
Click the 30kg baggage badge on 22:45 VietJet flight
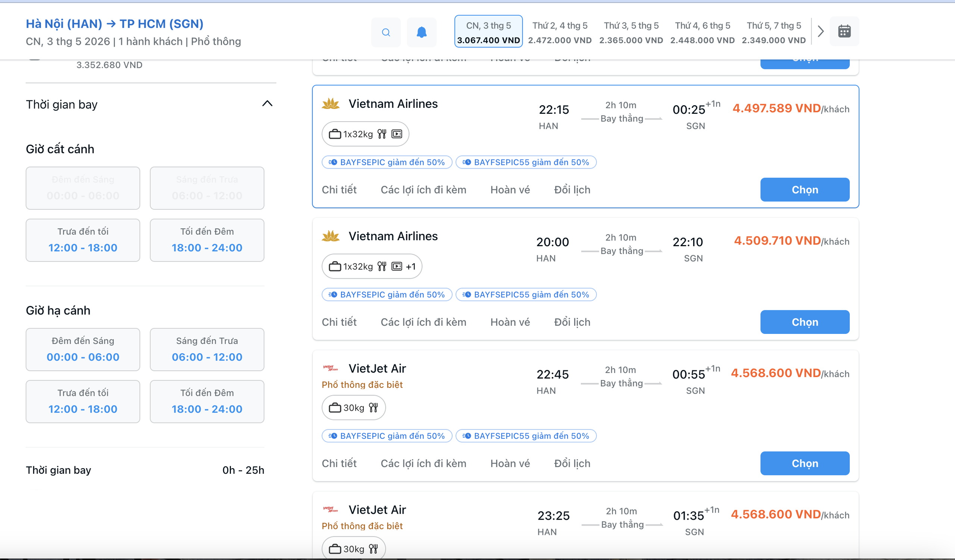pyautogui.click(x=354, y=408)
